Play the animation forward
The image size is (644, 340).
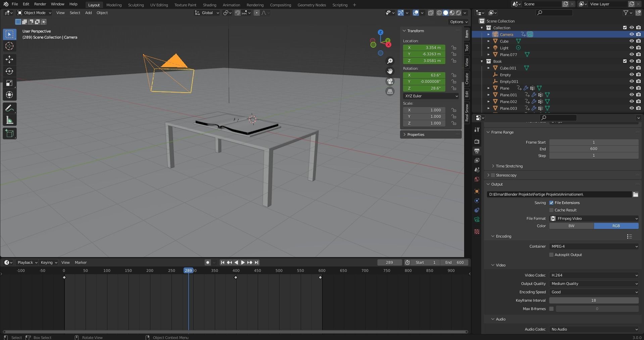click(x=243, y=262)
